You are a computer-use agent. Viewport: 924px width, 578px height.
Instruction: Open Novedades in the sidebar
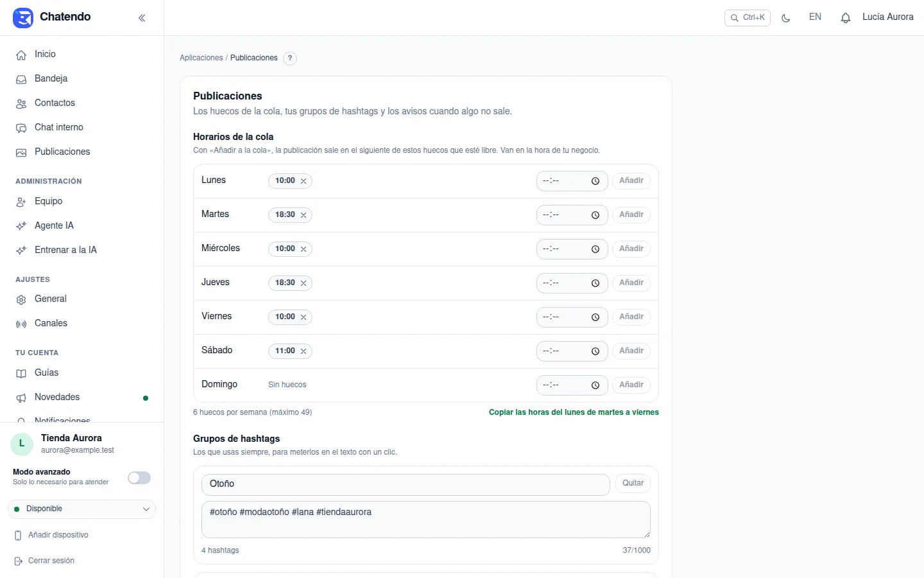point(81,398)
